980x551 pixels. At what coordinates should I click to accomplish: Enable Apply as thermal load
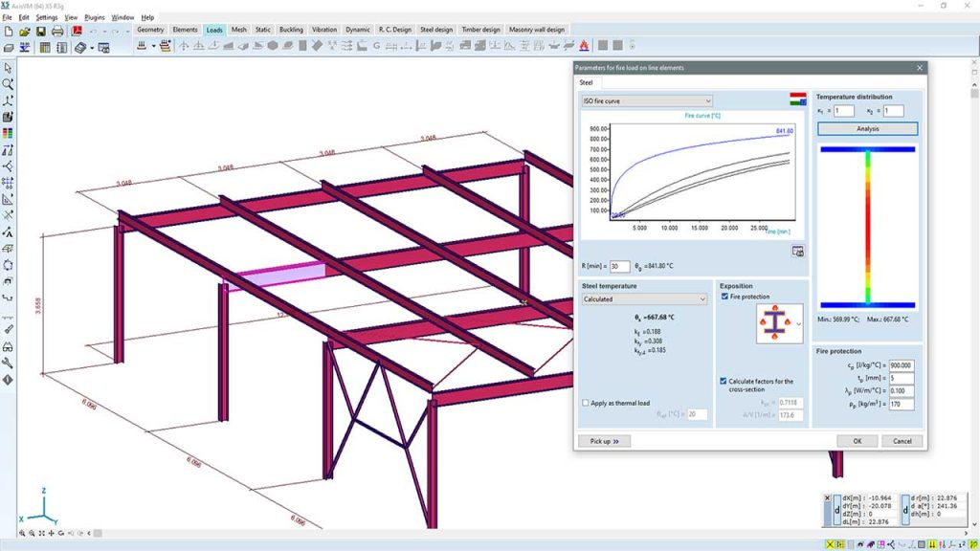585,403
